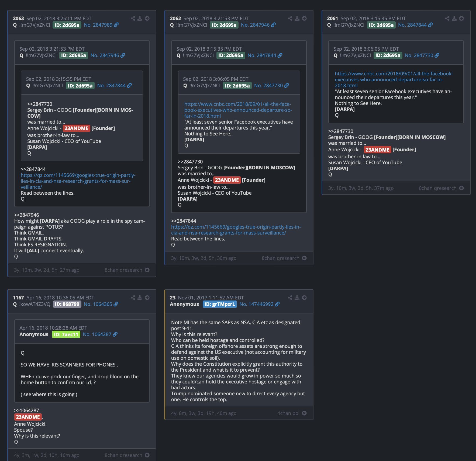476x461 pixels.
Task: Open quoted No. 2847844 link in post 2062
Action: 265,55
